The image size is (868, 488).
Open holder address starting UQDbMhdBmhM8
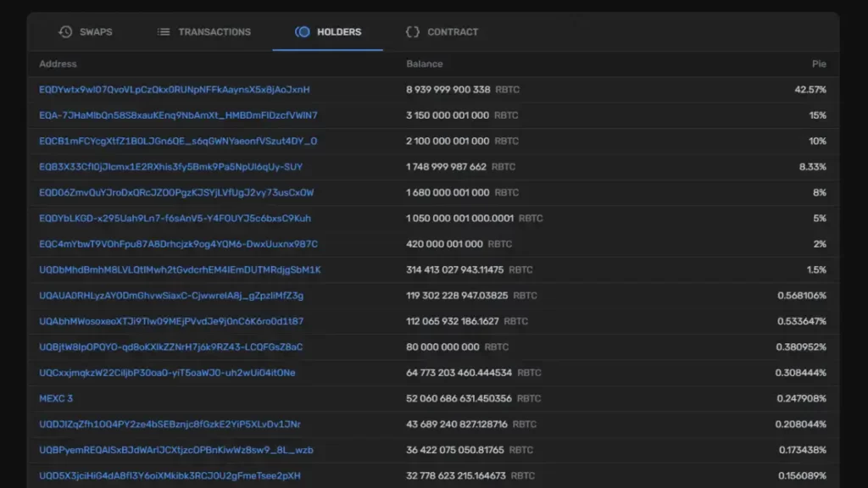point(180,270)
